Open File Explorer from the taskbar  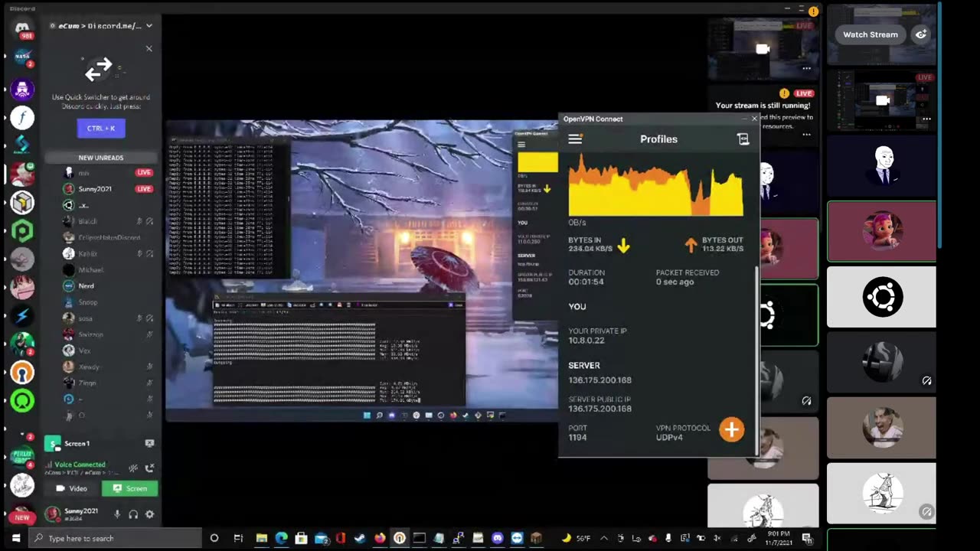point(261,538)
